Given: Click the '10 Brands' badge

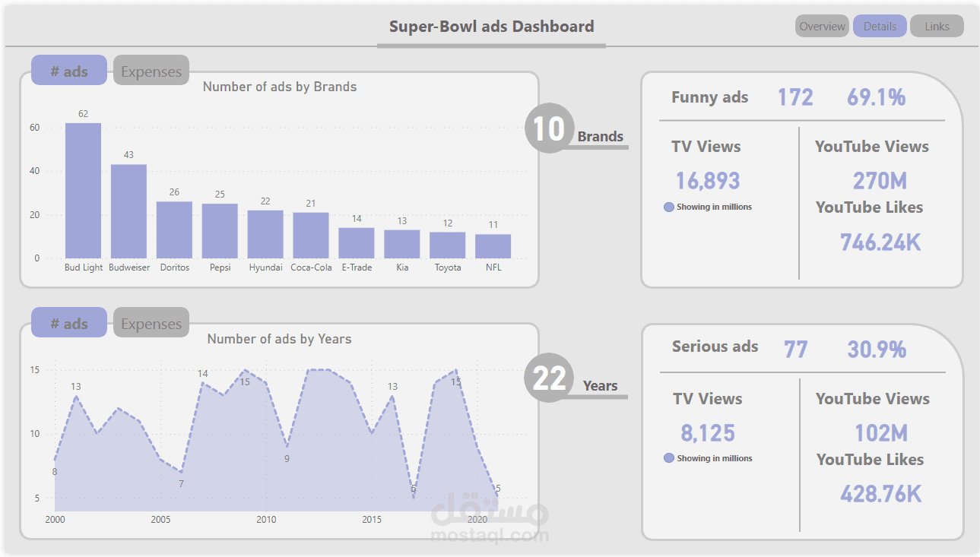Looking at the screenshot, I should click(x=549, y=128).
